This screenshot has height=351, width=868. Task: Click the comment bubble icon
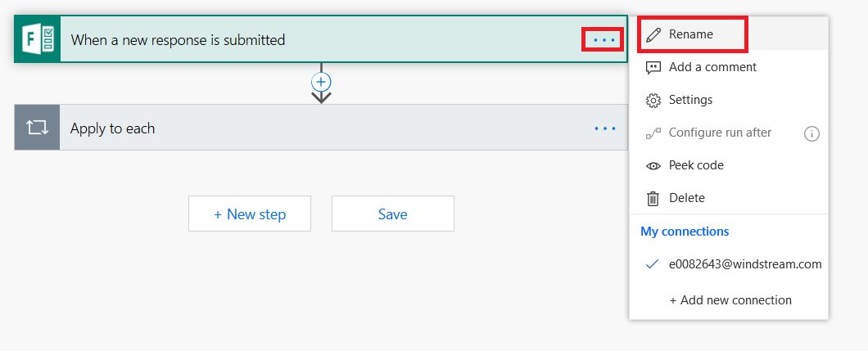[653, 67]
